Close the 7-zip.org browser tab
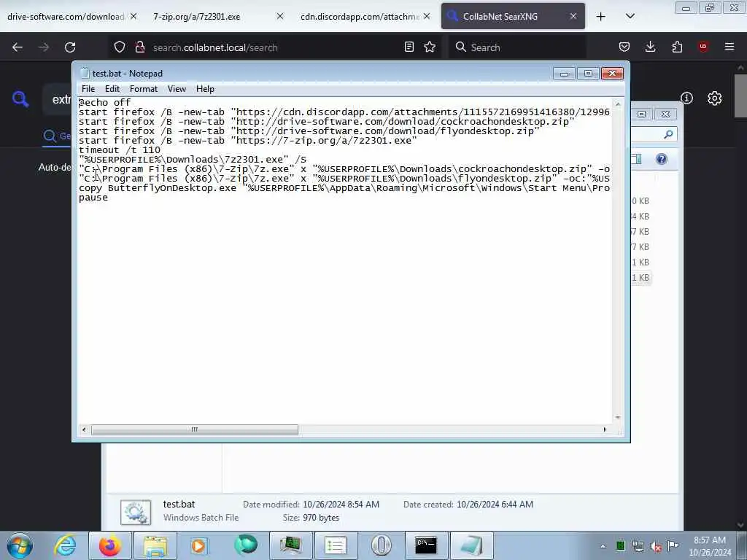Viewport: 747px width, 560px height. tap(279, 16)
